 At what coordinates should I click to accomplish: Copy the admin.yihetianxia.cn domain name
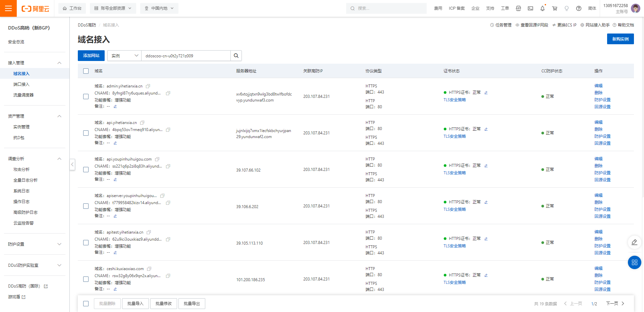point(148,86)
